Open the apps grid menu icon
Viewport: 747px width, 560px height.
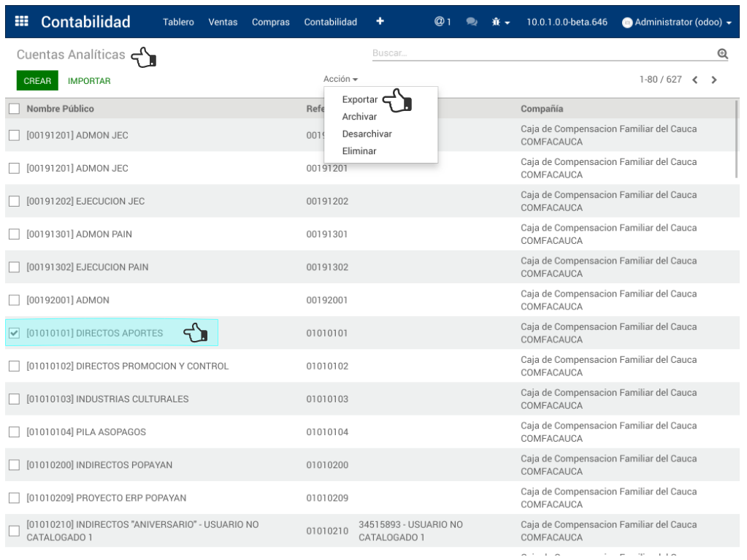22,22
